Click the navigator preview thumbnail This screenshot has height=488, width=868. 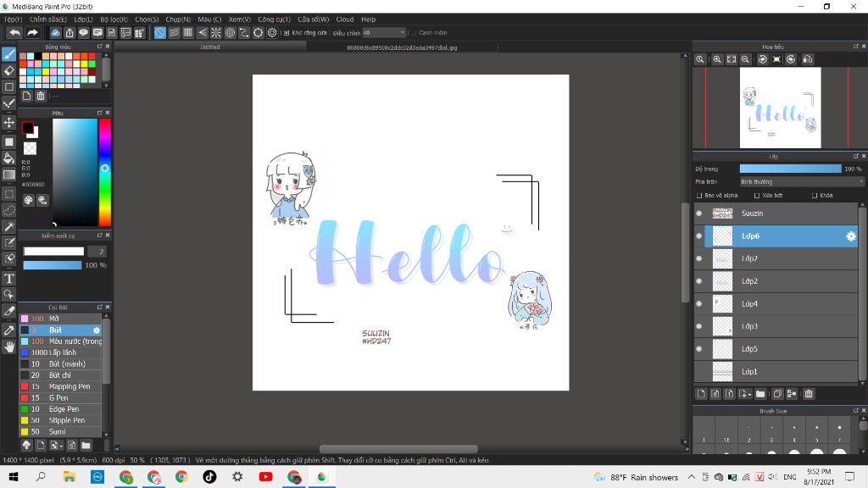[781, 108]
